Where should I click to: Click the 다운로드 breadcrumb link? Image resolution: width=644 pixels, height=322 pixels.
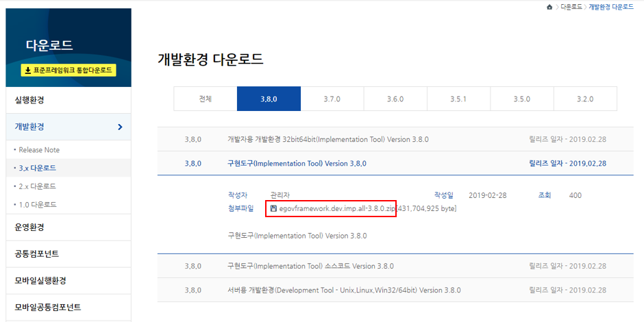[571, 6]
